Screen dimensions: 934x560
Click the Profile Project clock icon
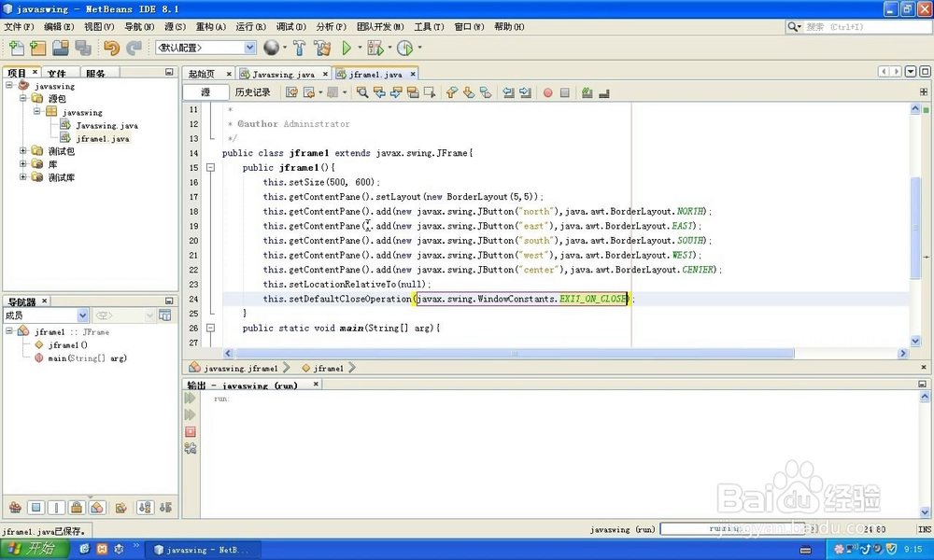pos(405,48)
